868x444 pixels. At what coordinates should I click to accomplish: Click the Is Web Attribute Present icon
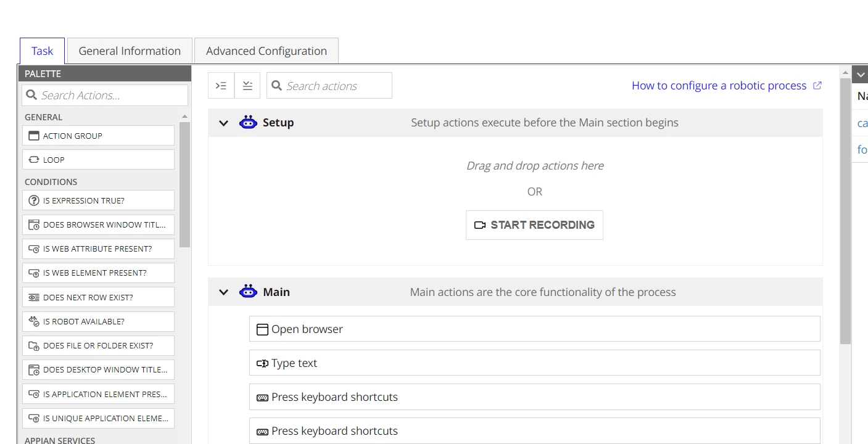[34, 249]
